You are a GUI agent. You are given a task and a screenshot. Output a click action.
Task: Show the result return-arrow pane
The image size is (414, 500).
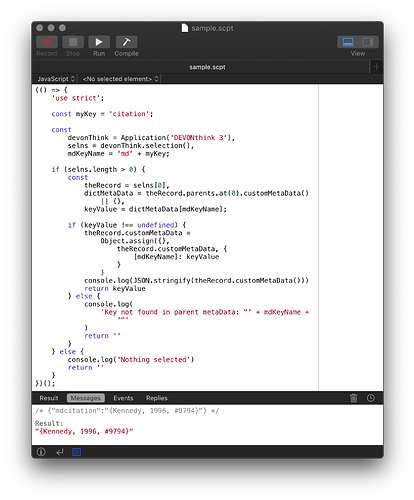[x=60, y=452]
